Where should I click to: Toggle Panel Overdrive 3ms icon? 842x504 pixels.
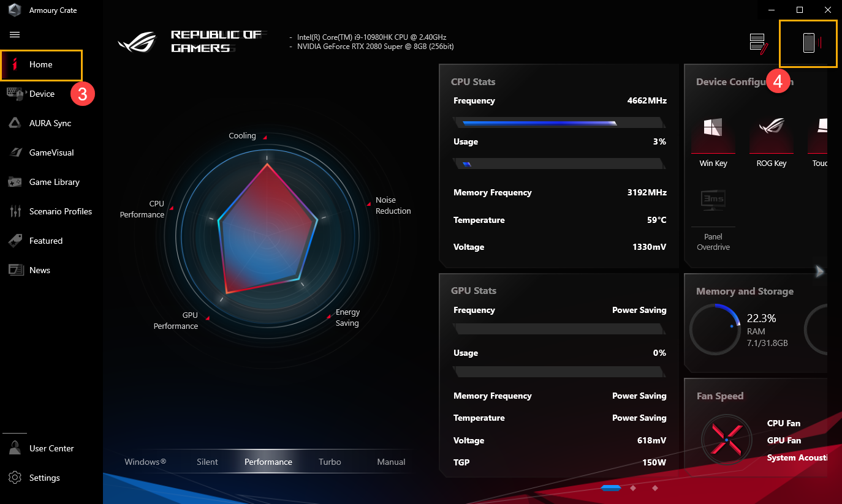[713, 200]
